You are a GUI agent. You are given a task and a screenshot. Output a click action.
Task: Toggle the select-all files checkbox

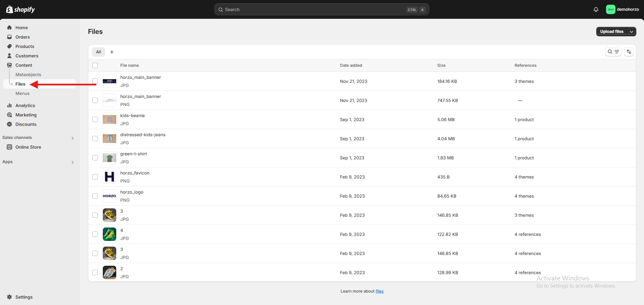pos(95,65)
